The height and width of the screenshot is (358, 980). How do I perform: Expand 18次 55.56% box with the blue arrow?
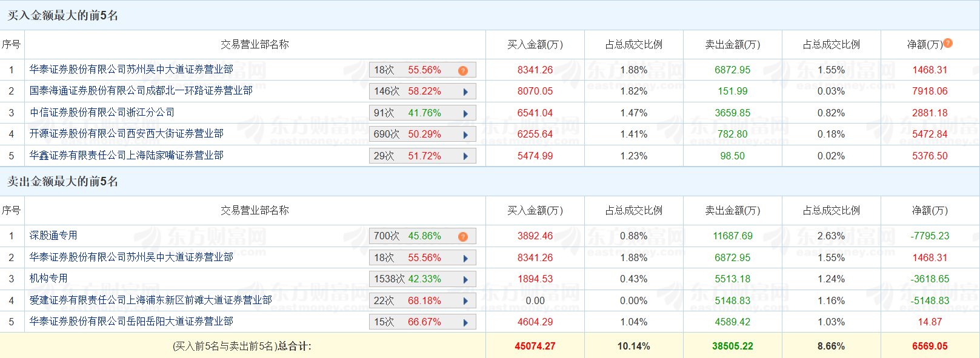(x=465, y=259)
